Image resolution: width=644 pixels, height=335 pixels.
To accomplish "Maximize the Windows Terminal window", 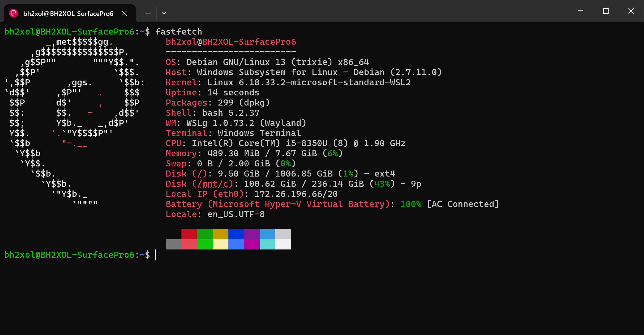I will coord(606,11).
